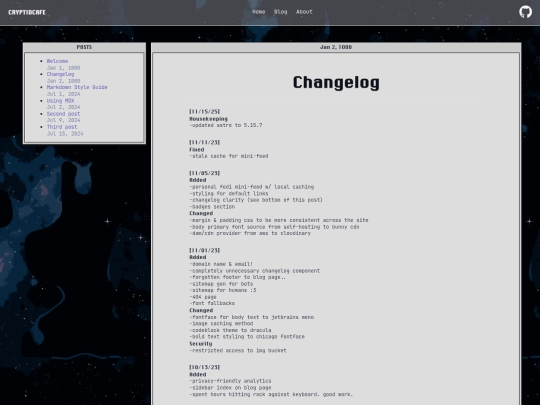540x405 pixels.
Task: Click the Security heading
Action: click(201, 344)
